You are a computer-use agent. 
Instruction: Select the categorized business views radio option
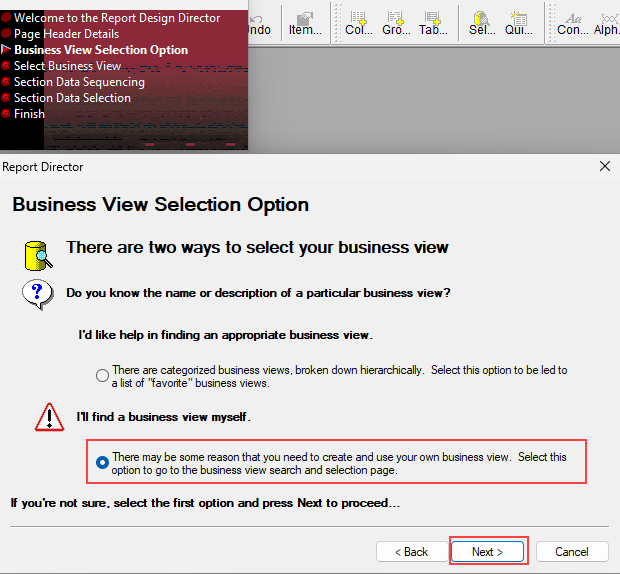click(102, 375)
